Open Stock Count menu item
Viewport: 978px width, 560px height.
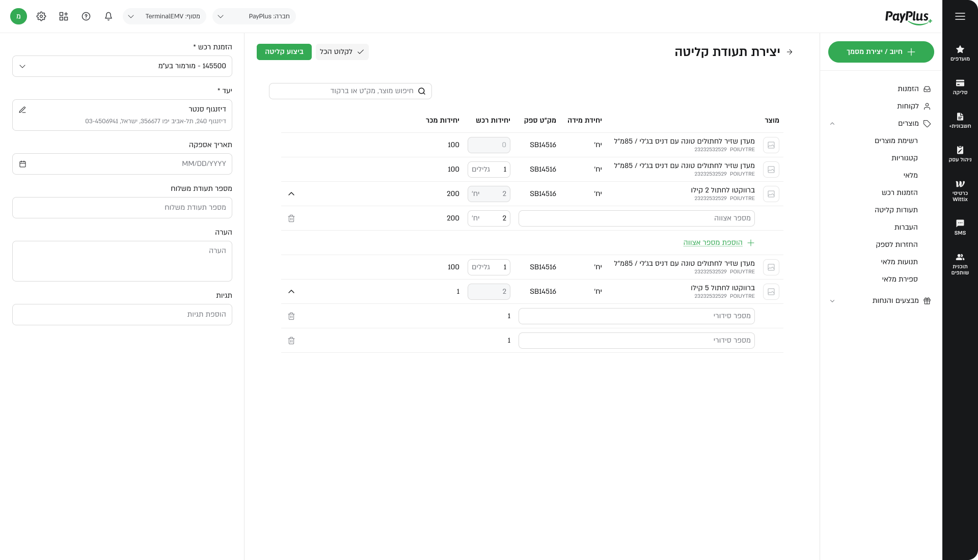coord(900,279)
